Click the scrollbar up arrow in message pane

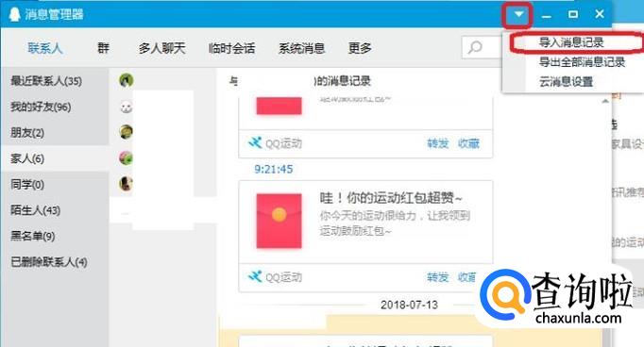[605, 101]
